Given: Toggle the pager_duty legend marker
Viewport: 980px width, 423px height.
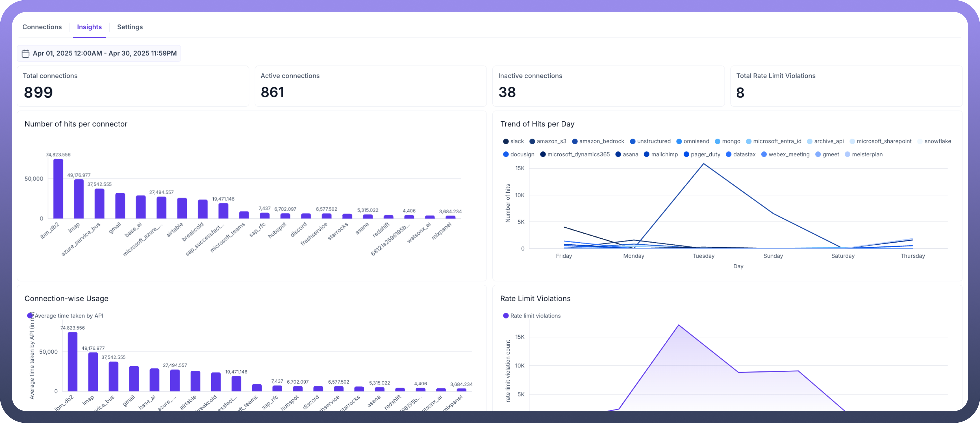Looking at the screenshot, I should click(686, 154).
